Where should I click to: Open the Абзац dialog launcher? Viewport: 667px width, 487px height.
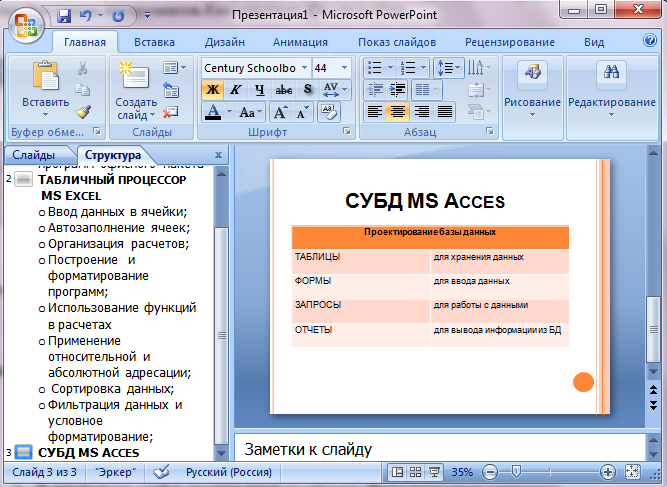[x=490, y=131]
